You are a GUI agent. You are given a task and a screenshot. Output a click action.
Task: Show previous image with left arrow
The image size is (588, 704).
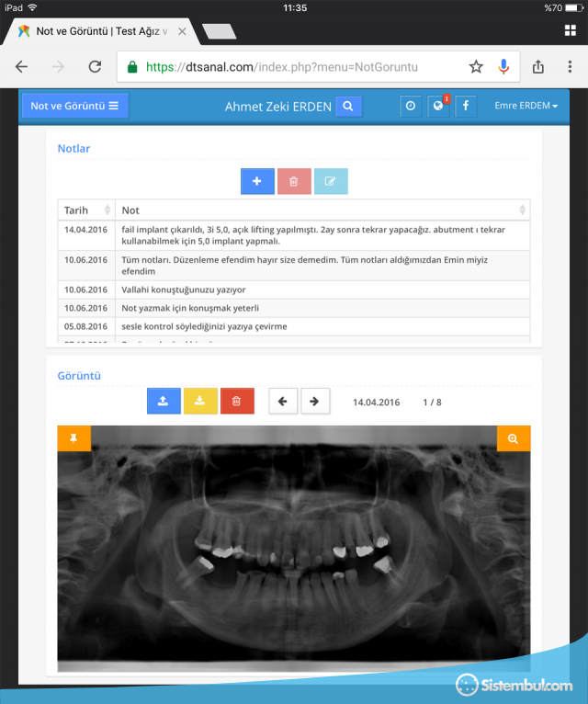click(x=283, y=401)
